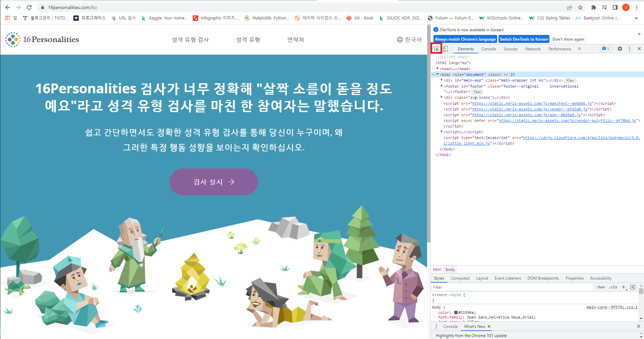
Task: Expand the collapsed inline script node
Action: click(442, 132)
